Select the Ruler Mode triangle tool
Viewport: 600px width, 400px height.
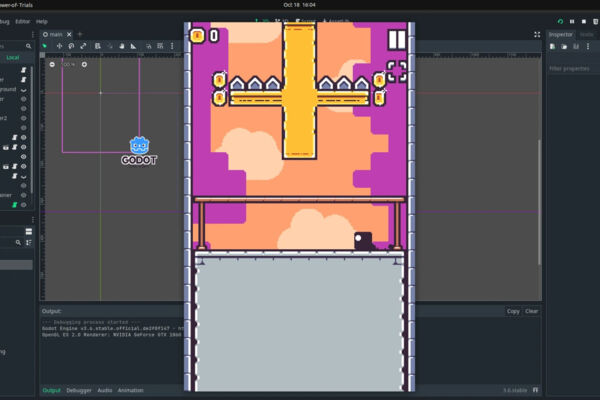133,46
